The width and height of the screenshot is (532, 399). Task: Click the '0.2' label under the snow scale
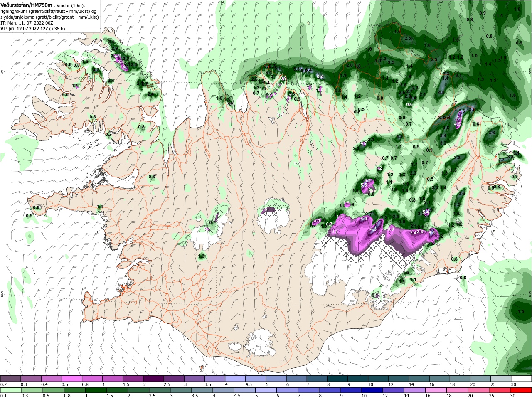coord(3,384)
